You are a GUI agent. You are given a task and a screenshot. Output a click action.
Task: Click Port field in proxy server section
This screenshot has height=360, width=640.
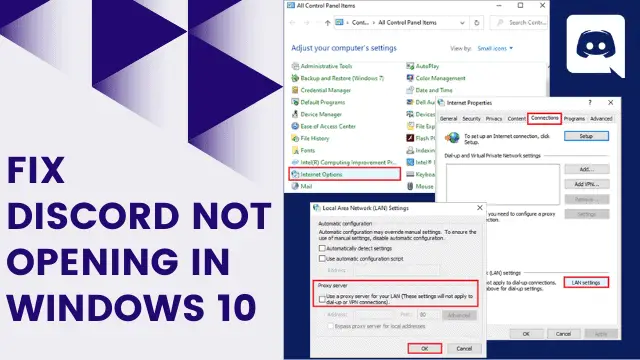pos(429,315)
